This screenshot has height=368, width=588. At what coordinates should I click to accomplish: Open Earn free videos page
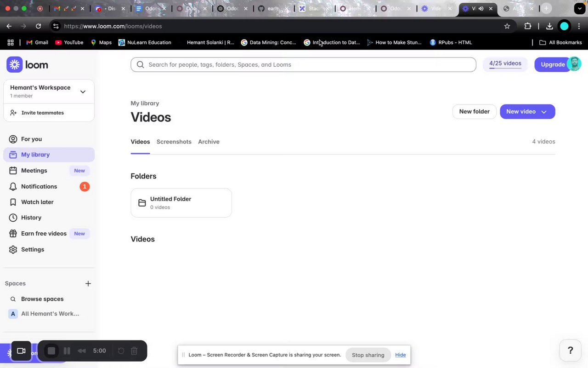coord(44,234)
